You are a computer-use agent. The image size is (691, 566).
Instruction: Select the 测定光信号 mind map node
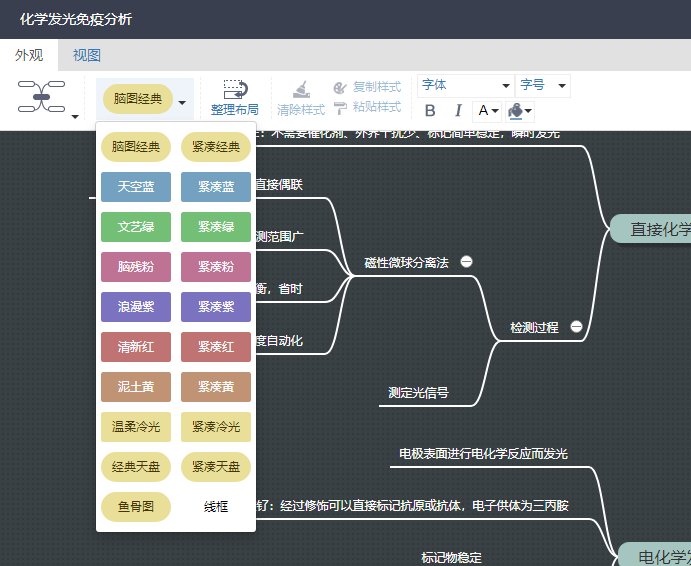pos(418,393)
